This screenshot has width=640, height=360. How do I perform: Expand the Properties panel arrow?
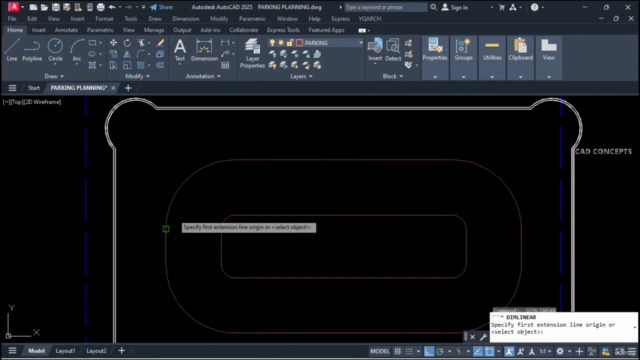(435, 77)
